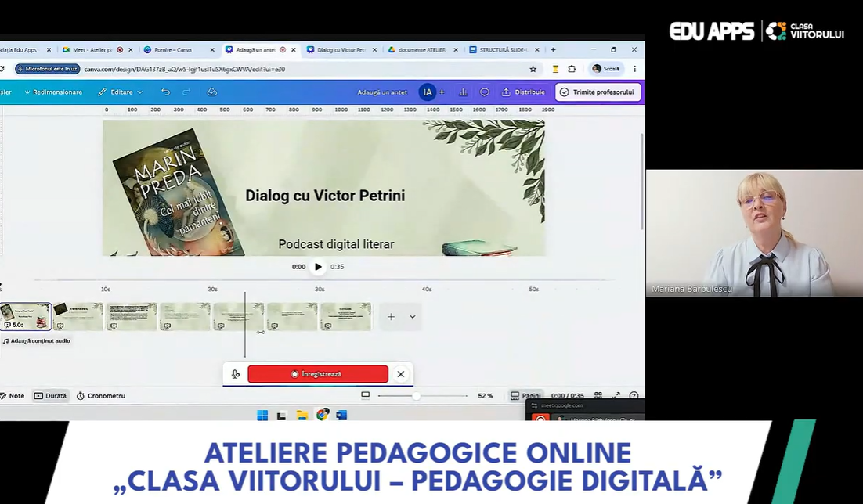Expand the chevron next to add page

[x=412, y=317]
